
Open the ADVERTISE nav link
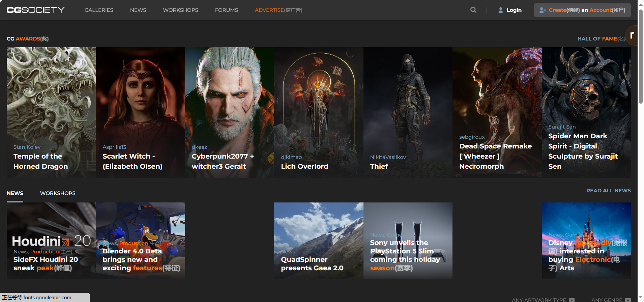pos(279,10)
